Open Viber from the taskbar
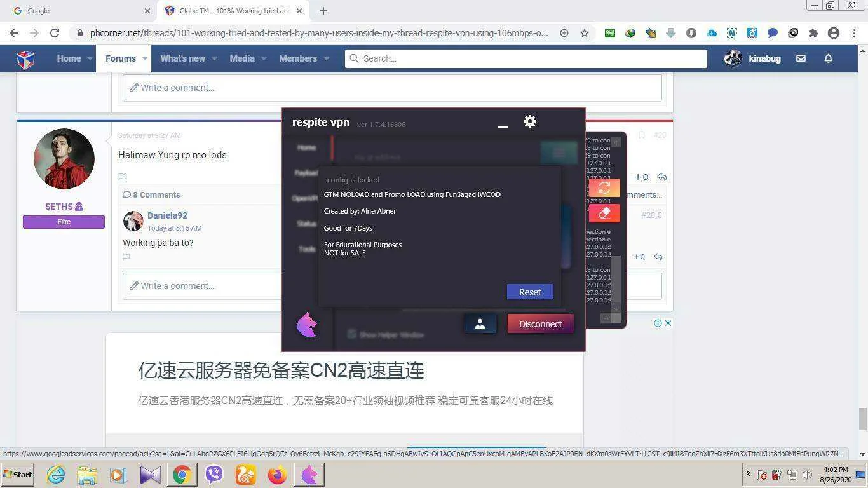The width and height of the screenshot is (868, 488). point(214,475)
